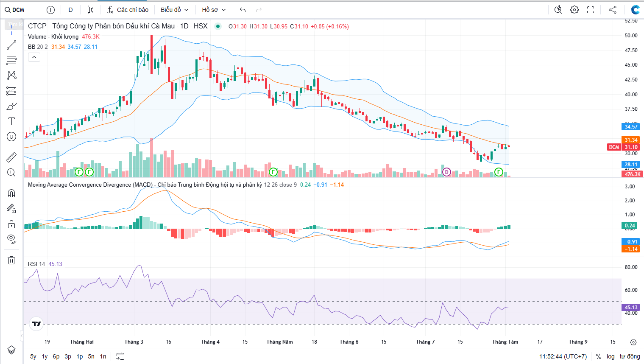Expand the Biểu đồ dropdown
644x364 pixels.
click(x=174, y=10)
